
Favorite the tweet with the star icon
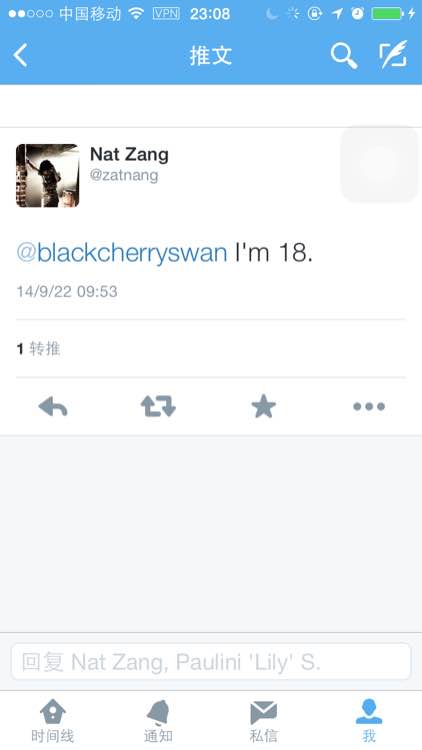(x=264, y=407)
